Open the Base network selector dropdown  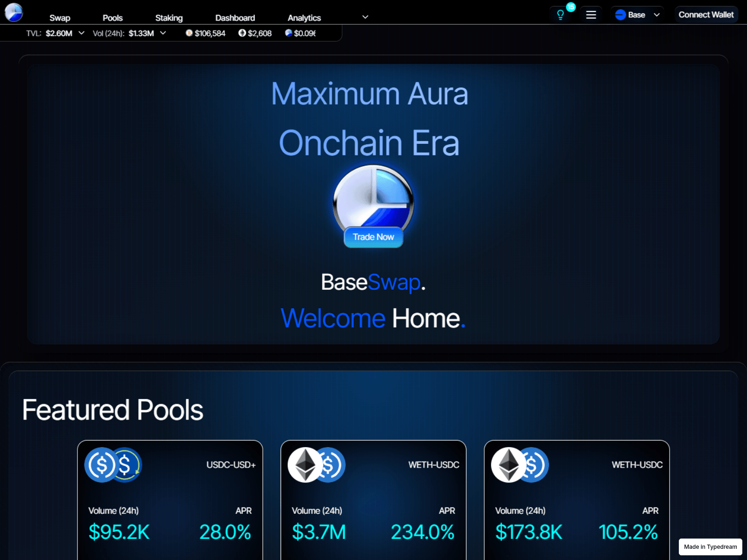point(637,15)
